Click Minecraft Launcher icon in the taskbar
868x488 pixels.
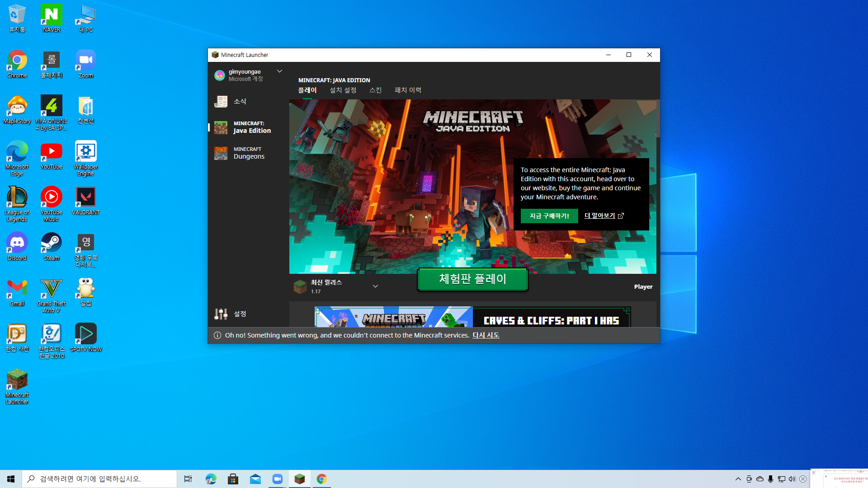coord(299,479)
